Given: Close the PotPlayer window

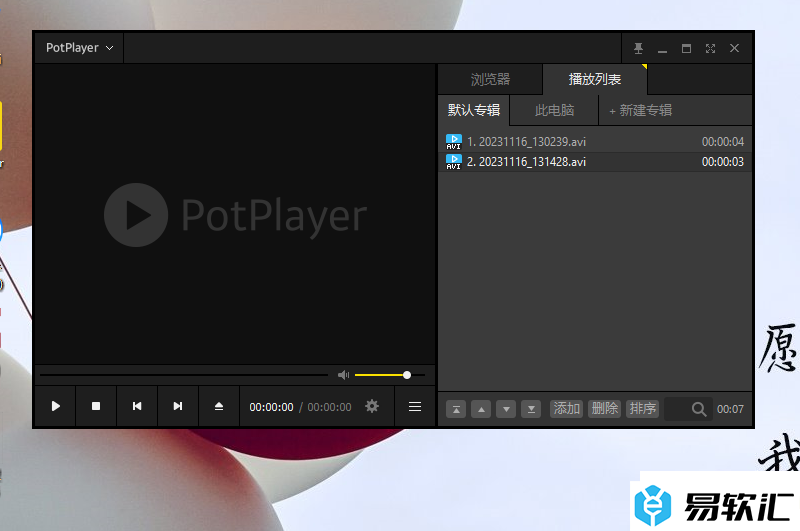Looking at the screenshot, I should pyautogui.click(x=734, y=48).
